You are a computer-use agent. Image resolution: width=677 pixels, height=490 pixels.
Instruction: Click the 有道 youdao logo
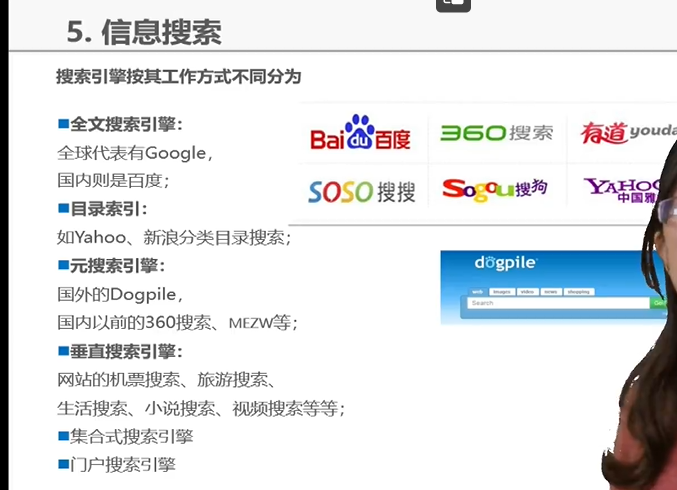pyautogui.click(x=629, y=132)
